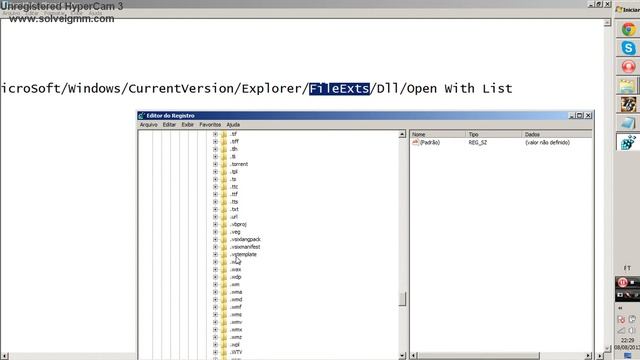The image size is (640, 360).
Task: Click the values pane horizontal scrollbar thumb
Action: point(478,356)
